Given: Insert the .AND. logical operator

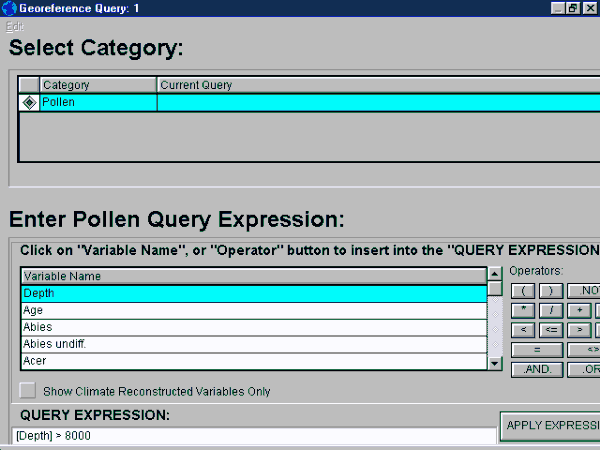Looking at the screenshot, I should (x=537, y=370).
